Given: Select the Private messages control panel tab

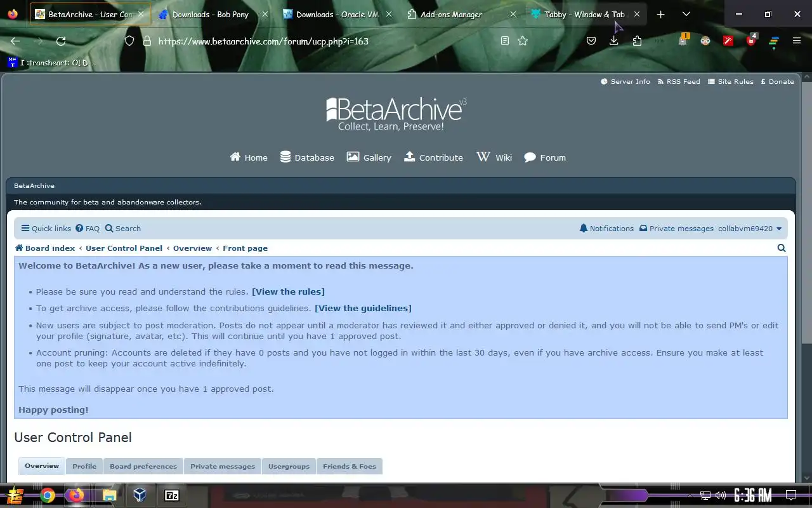Looking at the screenshot, I should pyautogui.click(x=223, y=466).
